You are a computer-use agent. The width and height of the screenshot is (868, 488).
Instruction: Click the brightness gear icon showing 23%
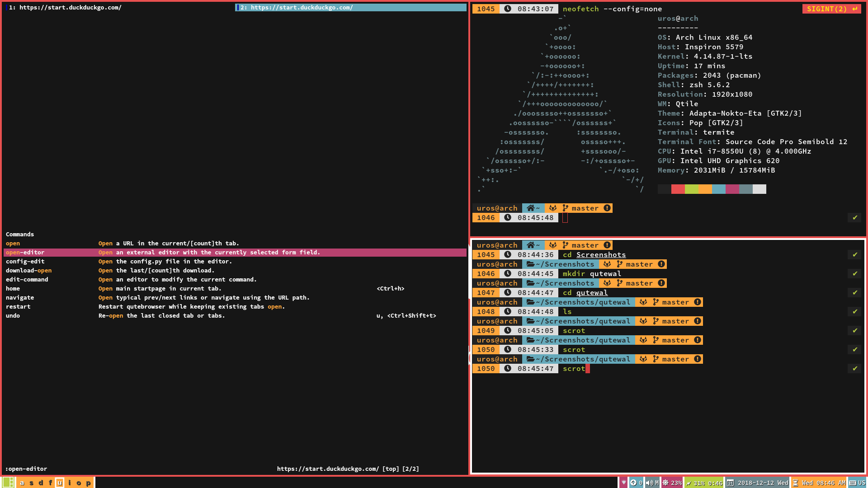pos(665,483)
